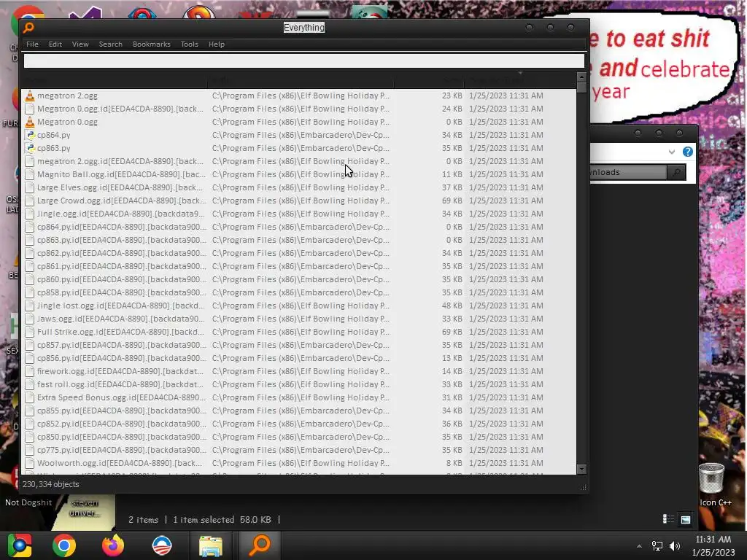Open the Help menu

pyautogui.click(x=216, y=44)
